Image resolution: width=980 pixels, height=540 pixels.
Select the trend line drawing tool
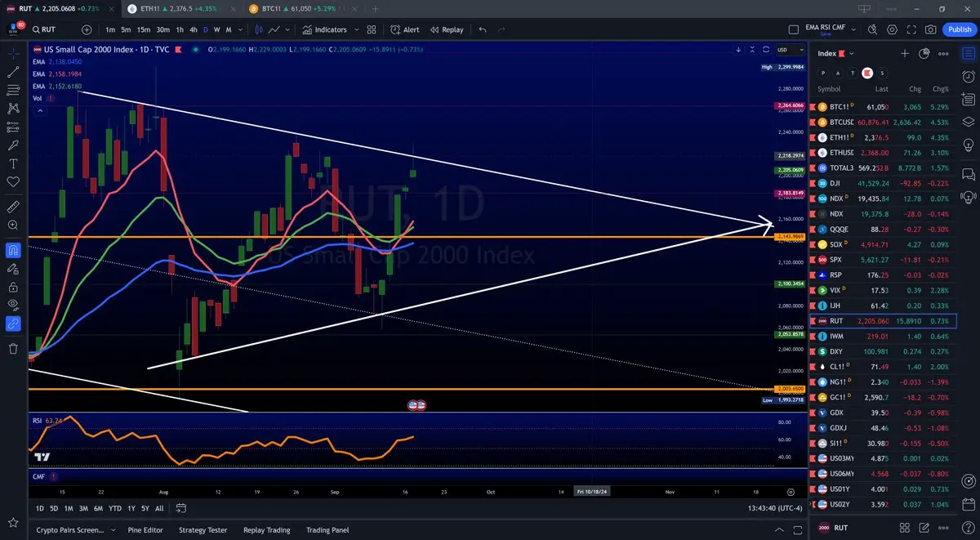[13, 71]
